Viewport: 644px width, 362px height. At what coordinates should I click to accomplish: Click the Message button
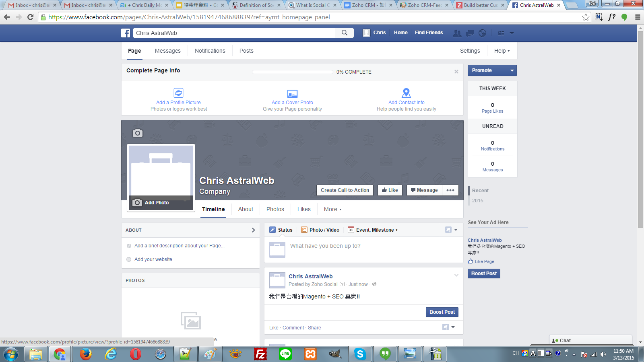click(424, 190)
